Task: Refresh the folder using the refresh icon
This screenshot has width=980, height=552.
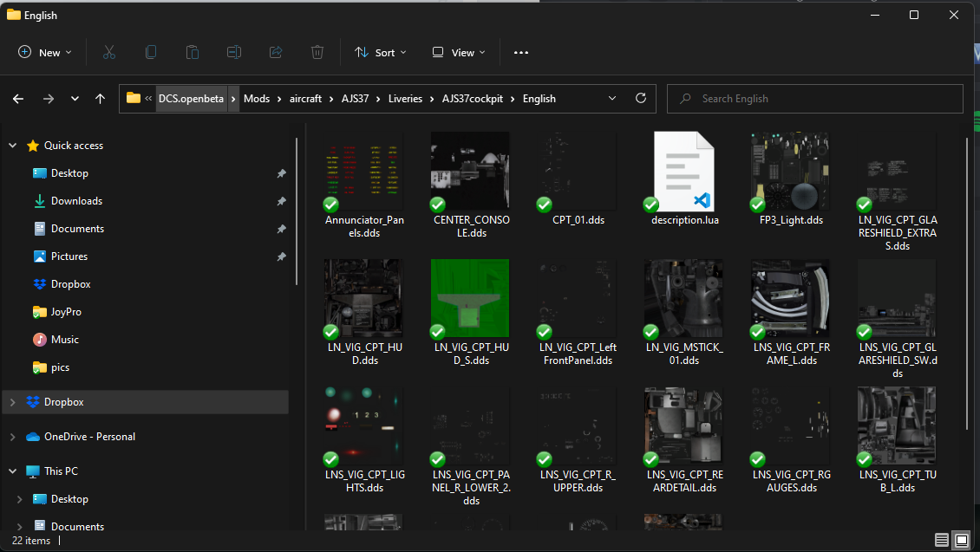Action: pos(641,98)
